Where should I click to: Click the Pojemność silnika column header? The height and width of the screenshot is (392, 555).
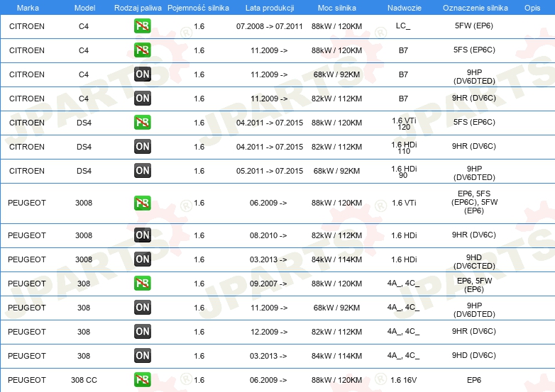click(198, 8)
